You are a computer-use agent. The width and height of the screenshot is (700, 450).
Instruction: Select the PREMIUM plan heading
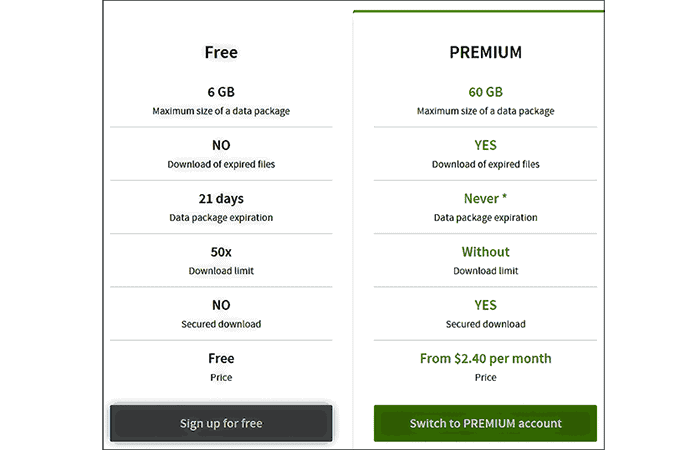pos(485,52)
